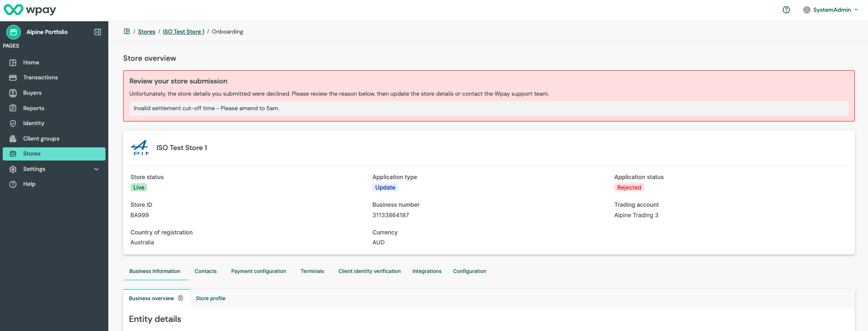Select Stores in sidebar
This screenshot has height=331, width=868.
click(54, 154)
